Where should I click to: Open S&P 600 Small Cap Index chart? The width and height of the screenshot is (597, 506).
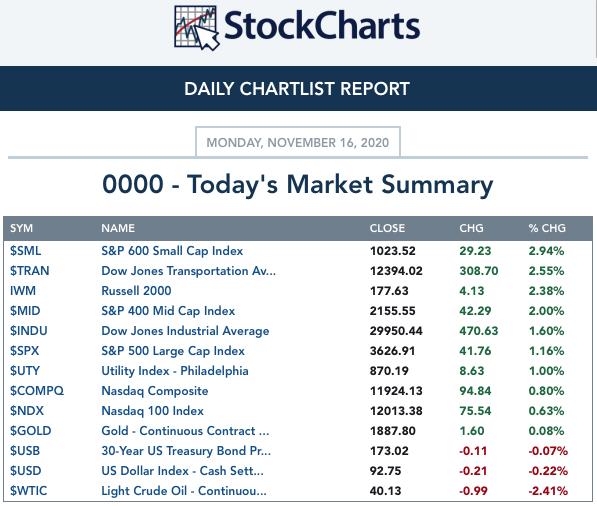[x=172, y=251]
